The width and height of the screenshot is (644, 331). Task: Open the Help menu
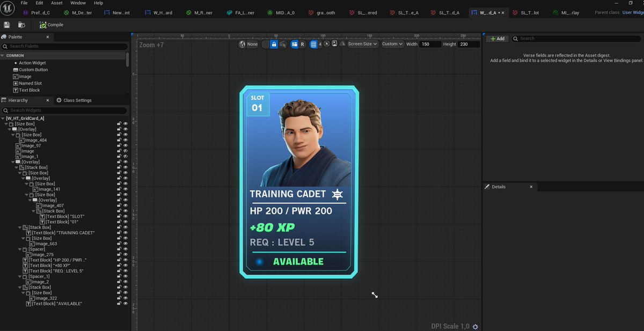(x=98, y=3)
